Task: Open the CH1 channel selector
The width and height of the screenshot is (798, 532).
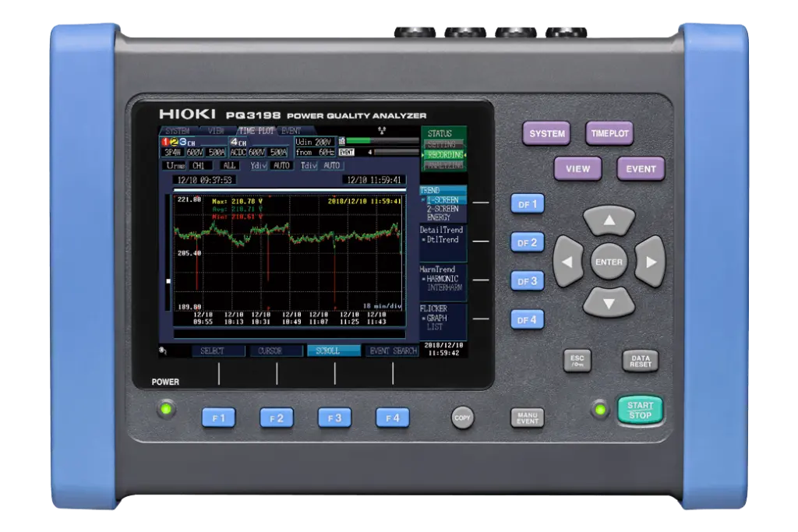Action: pyautogui.click(x=199, y=165)
